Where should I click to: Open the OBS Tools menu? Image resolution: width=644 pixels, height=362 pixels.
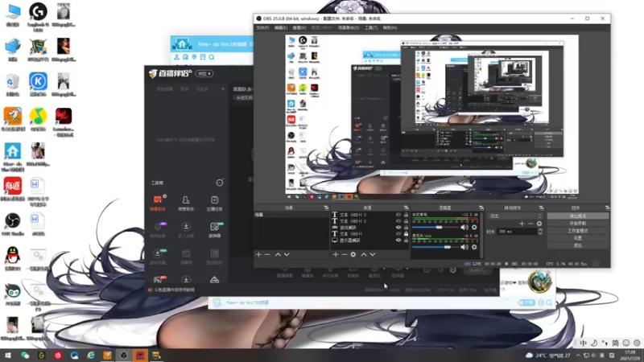click(371, 28)
